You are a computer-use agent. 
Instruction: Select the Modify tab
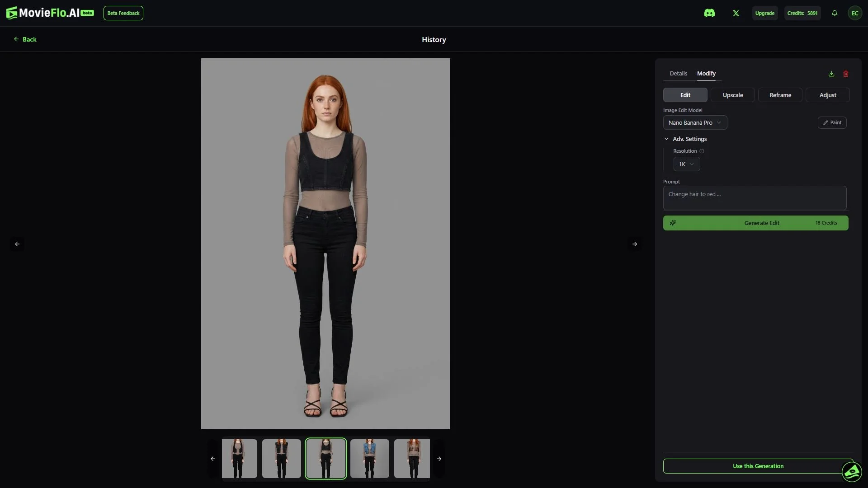point(706,73)
